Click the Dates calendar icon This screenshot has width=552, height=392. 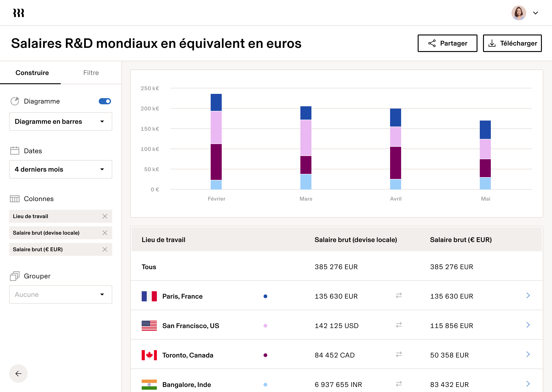tap(15, 150)
